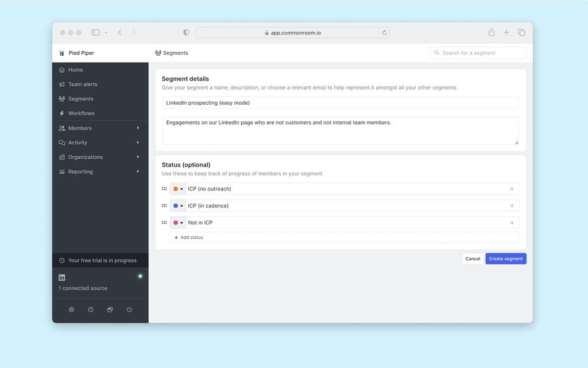Viewport: 588px width, 368px height.
Task: Open settings using the gear icon
Action: [71, 309]
